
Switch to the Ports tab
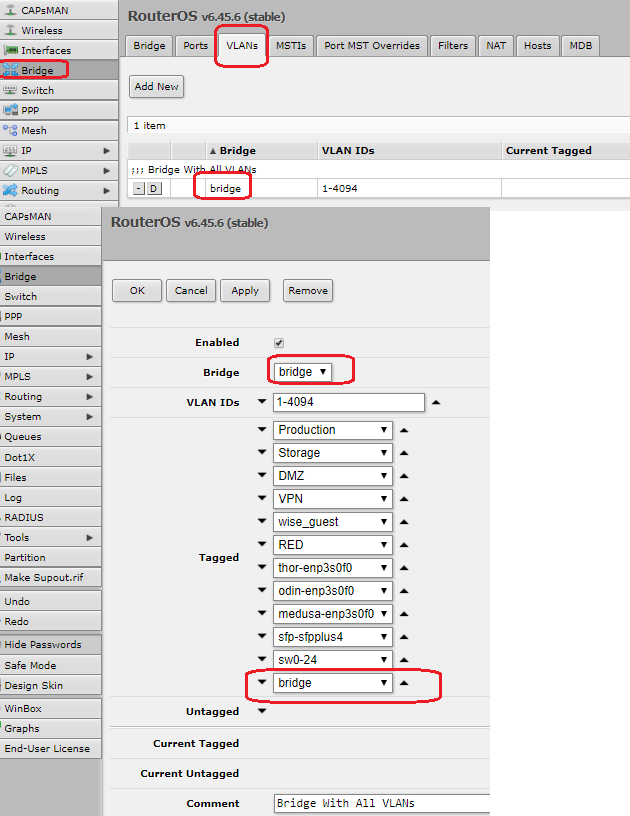click(x=195, y=46)
